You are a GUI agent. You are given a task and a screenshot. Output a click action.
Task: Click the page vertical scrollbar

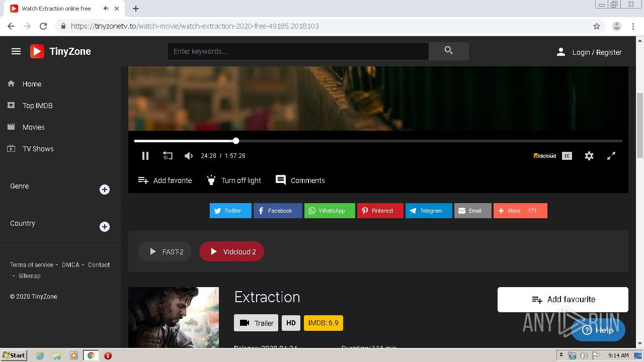[640, 126]
